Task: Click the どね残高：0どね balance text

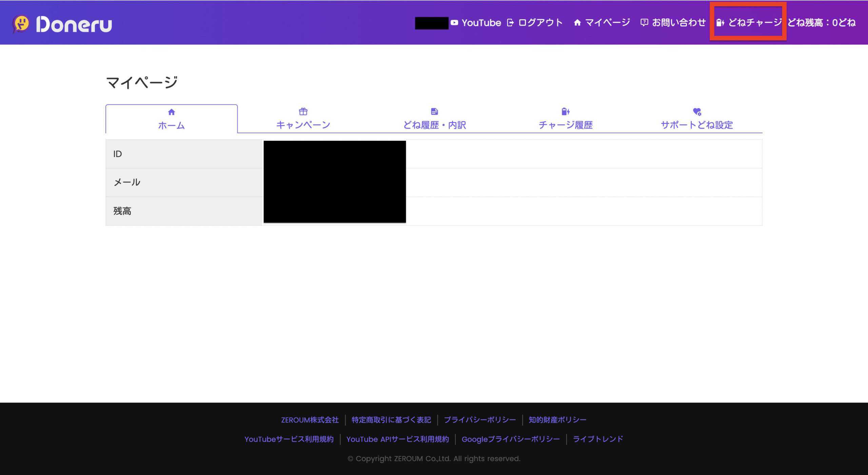Action: (822, 23)
